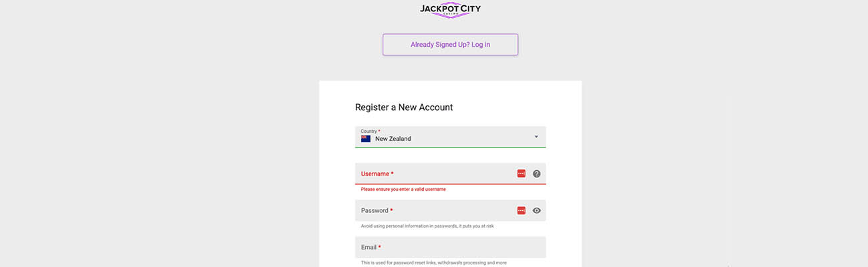Screen dimensions: 868x267
Task: Open the Username help question mark
Action: [x=536, y=174]
